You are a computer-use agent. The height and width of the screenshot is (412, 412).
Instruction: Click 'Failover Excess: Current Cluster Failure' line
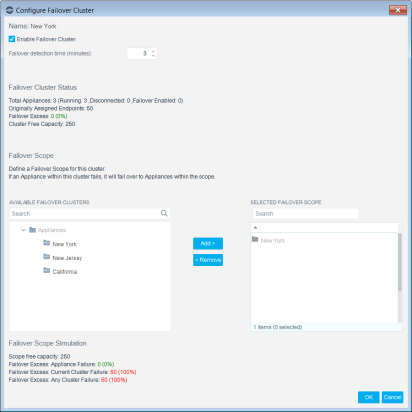click(72, 372)
